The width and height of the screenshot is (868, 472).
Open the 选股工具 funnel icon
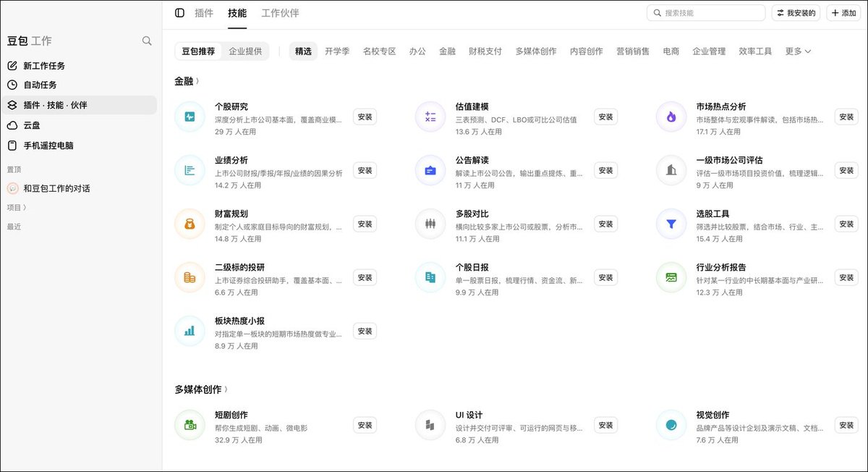pyautogui.click(x=671, y=224)
